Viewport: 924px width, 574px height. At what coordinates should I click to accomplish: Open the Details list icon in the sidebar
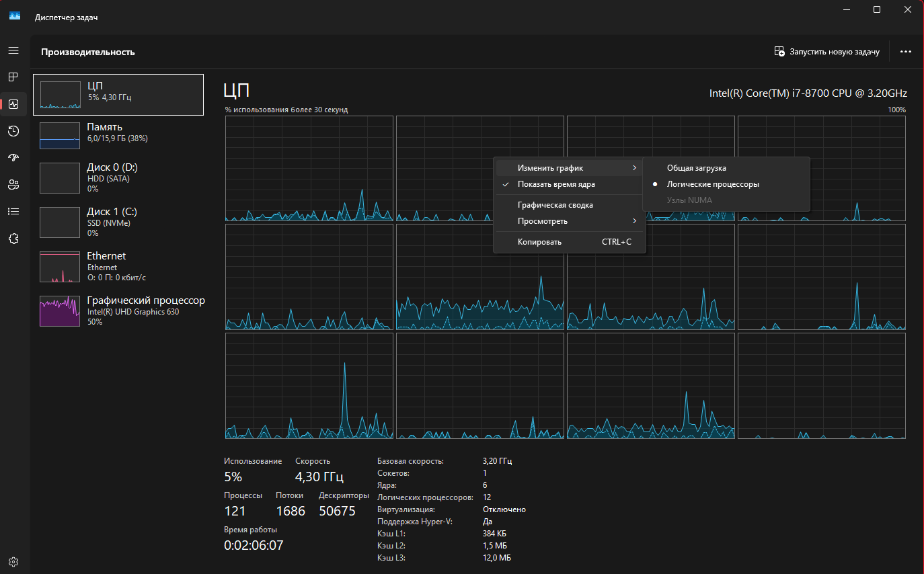click(13, 211)
